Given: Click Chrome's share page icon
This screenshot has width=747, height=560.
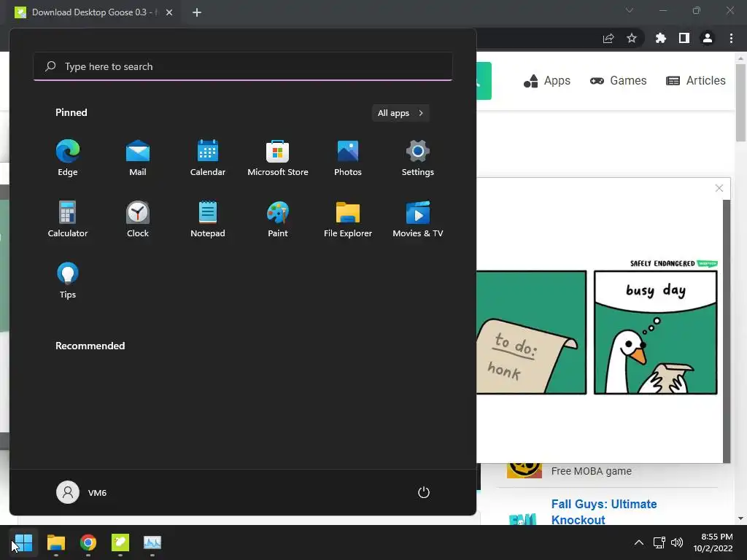Looking at the screenshot, I should pos(608,38).
